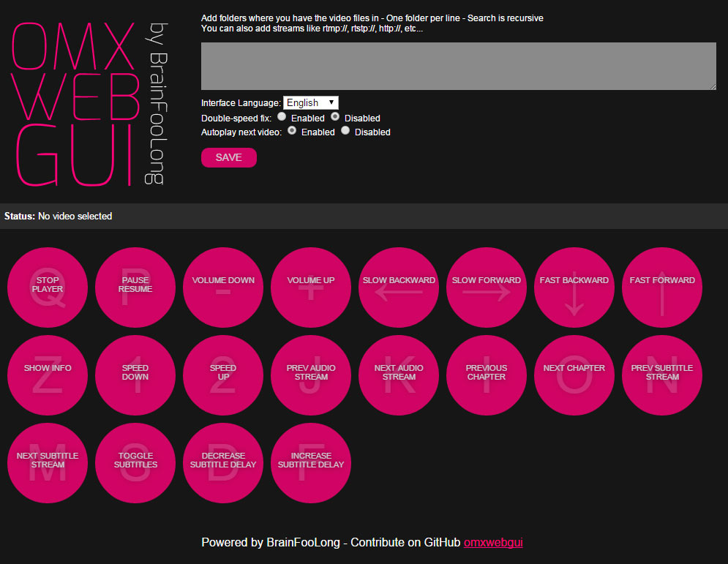Open the Interface Language dropdown
The height and width of the screenshot is (564, 728).
(x=311, y=102)
